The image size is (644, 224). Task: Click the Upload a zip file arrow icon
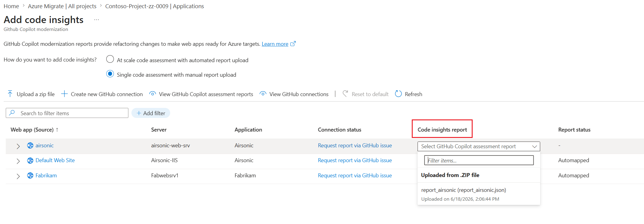[10, 94]
